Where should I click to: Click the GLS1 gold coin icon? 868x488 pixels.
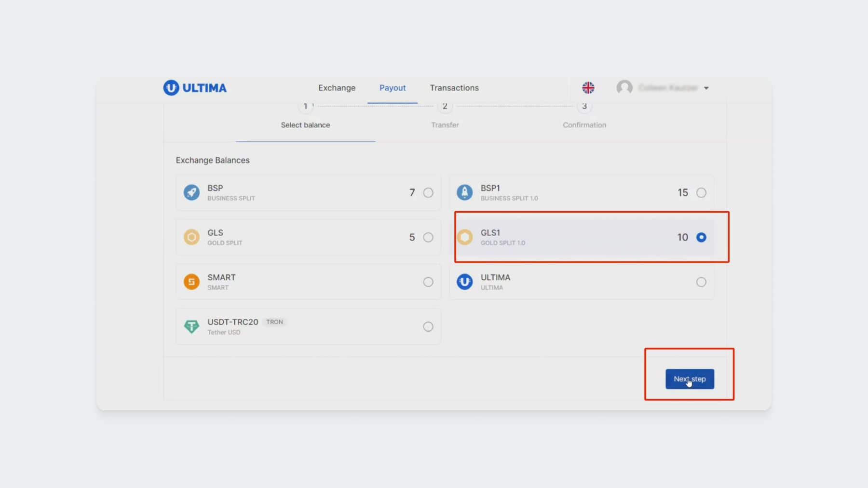pos(464,237)
